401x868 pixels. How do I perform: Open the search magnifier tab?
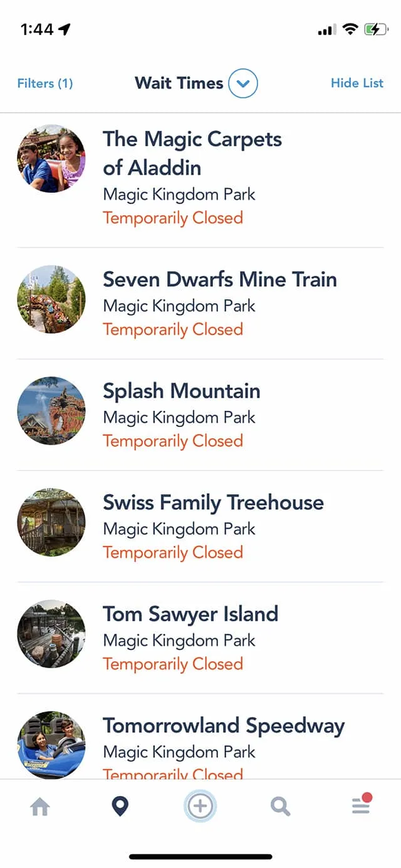[x=281, y=807]
